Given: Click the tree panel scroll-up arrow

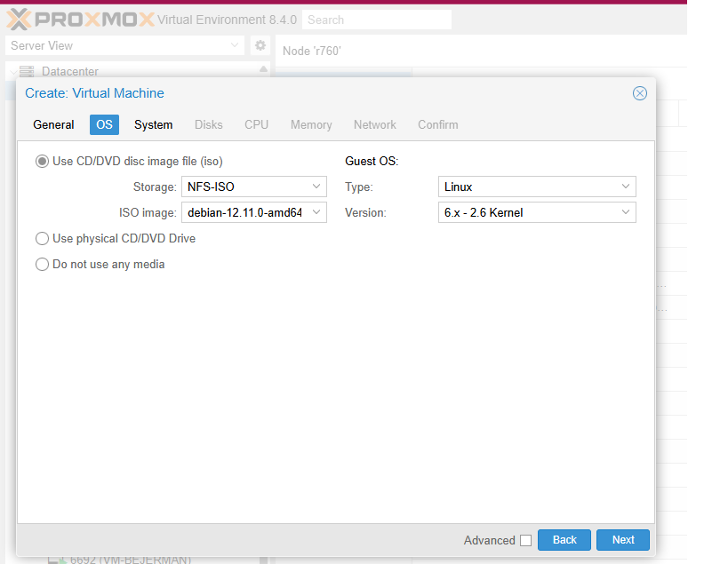Looking at the screenshot, I should (x=263, y=69).
